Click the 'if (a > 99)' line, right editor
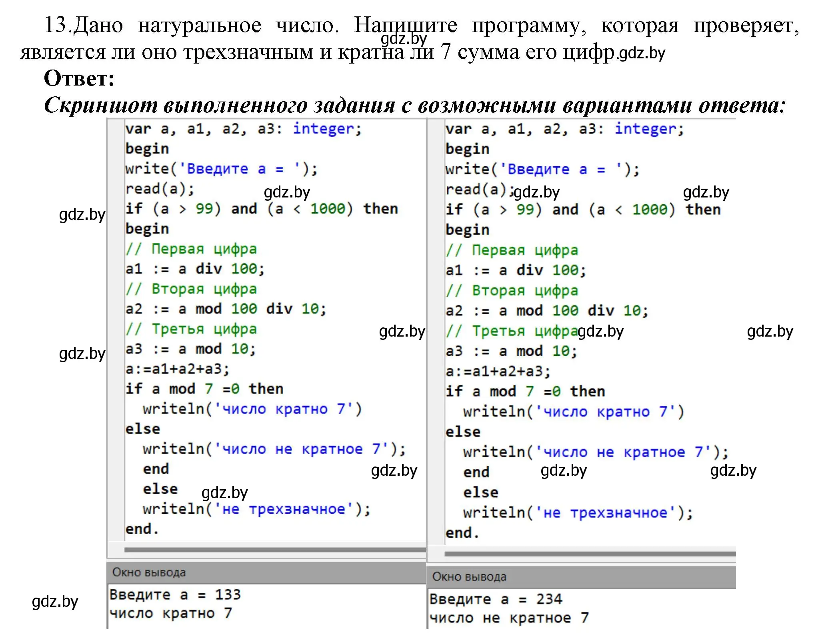 [x=583, y=209]
